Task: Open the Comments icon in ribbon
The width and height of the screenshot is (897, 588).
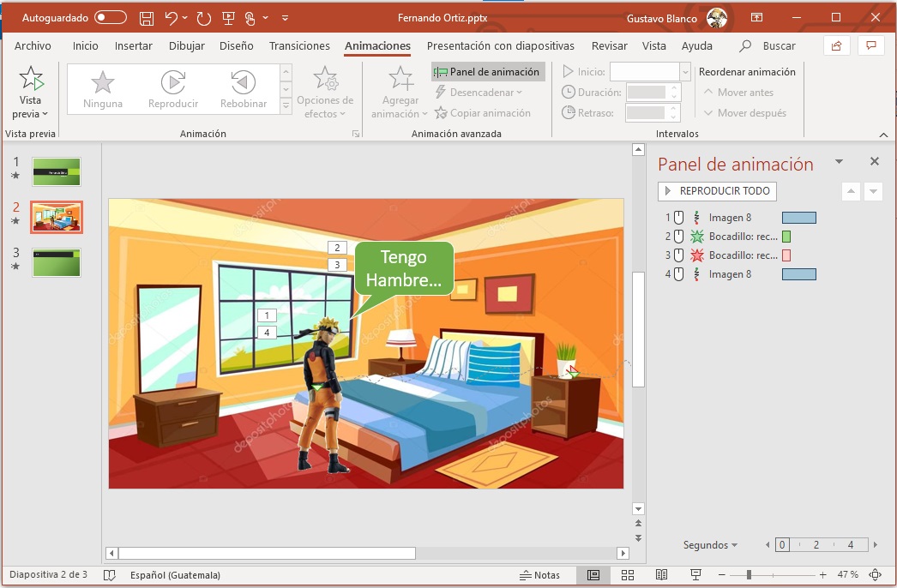Action: tap(871, 45)
